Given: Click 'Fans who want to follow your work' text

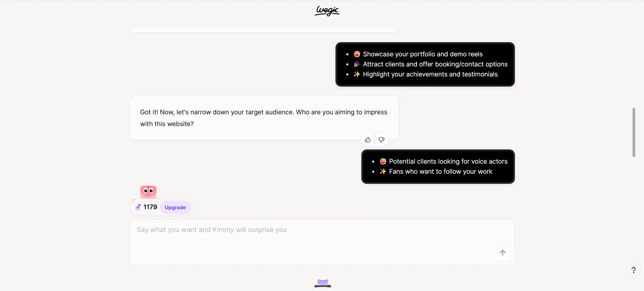Looking at the screenshot, I should pos(440,171).
